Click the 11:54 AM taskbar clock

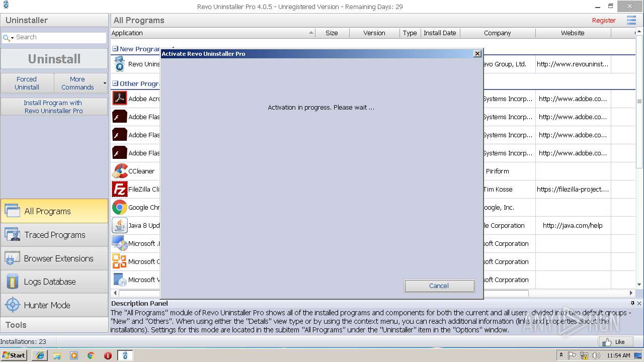(x=618, y=355)
